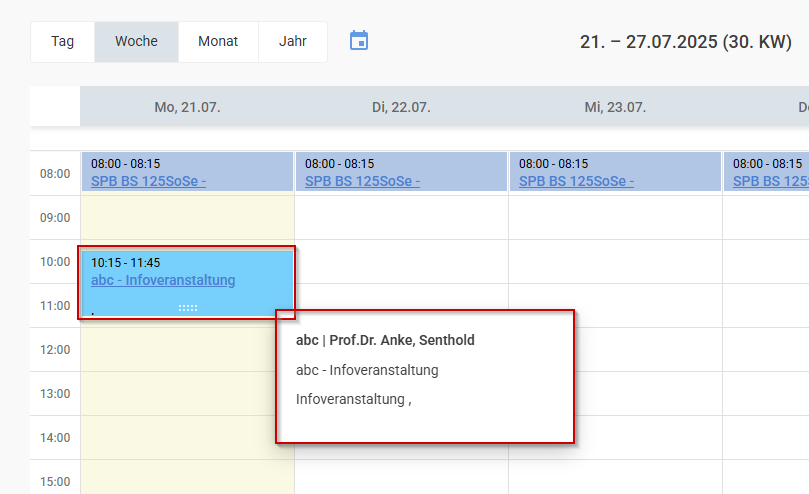This screenshot has height=494, width=809.
Task: Click the 08:00 time label
Action: (x=55, y=174)
